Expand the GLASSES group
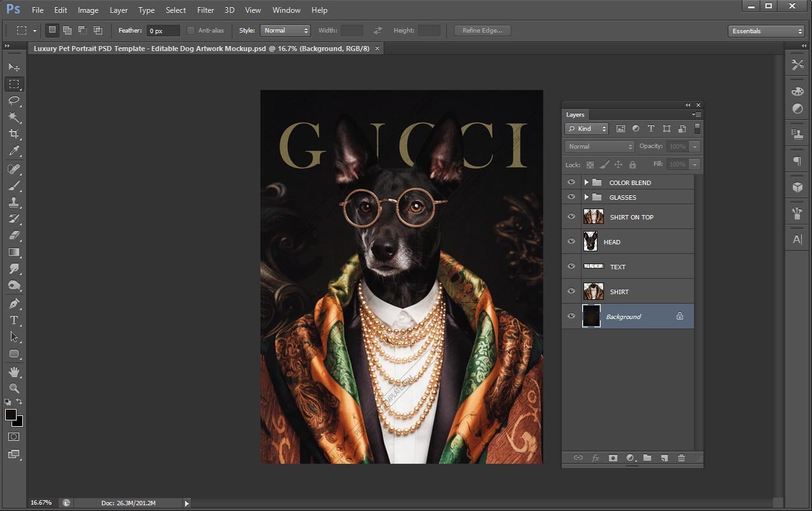This screenshot has height=511, width=812. coord(586,197)
